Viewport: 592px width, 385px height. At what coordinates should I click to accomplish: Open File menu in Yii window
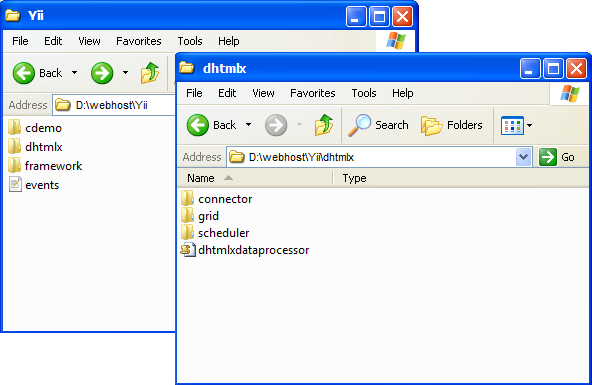(x=20, y=41)
